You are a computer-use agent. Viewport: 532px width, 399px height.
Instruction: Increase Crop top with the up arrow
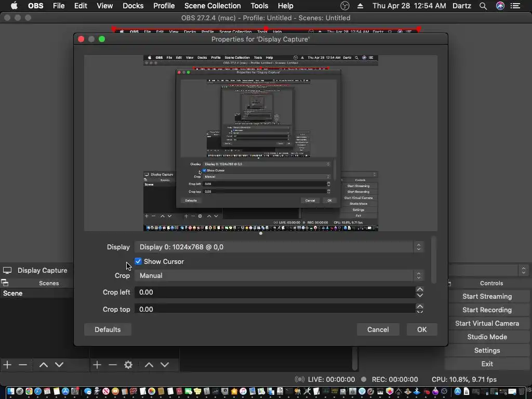coord(420,307)
